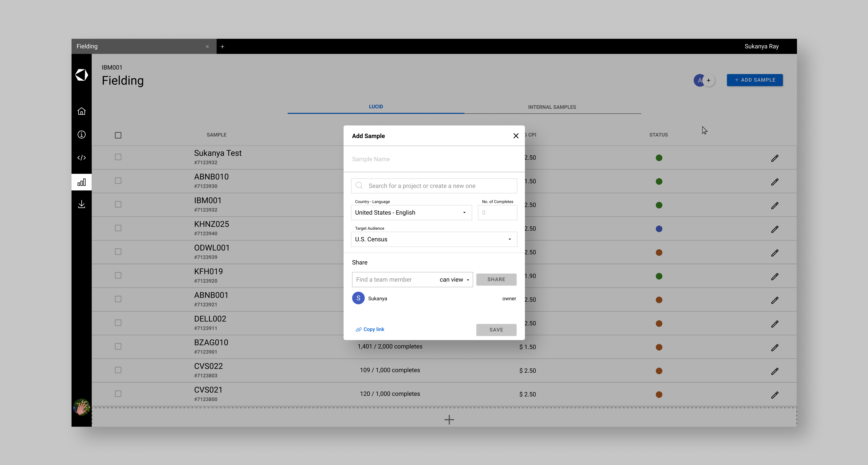Check the CVS021 row checkbox
868x465 pixels.
(x=118, y=394)
